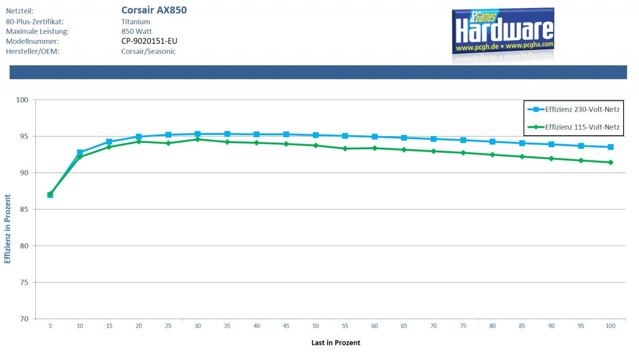The height and width of the screenshot is (364, 639).
Task: Click blue 230-Volt data point at 75% load
Action: 463,140
